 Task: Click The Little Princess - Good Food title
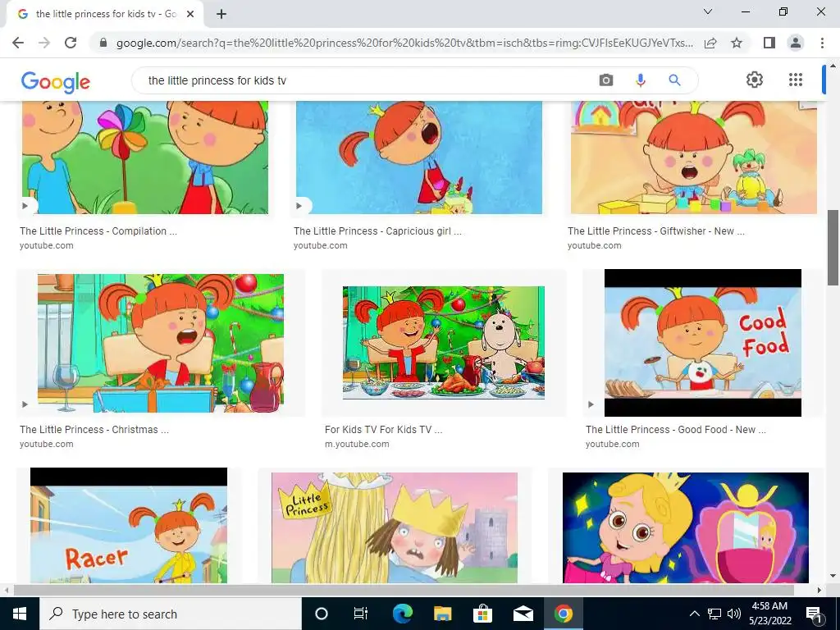pyautogui.click(x=676, y=430)
